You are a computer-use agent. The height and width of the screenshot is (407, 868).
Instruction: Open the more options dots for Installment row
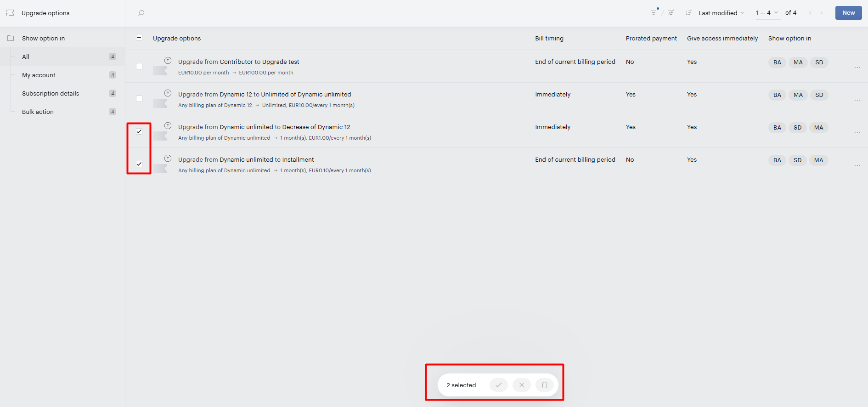[x=857, y=165]
